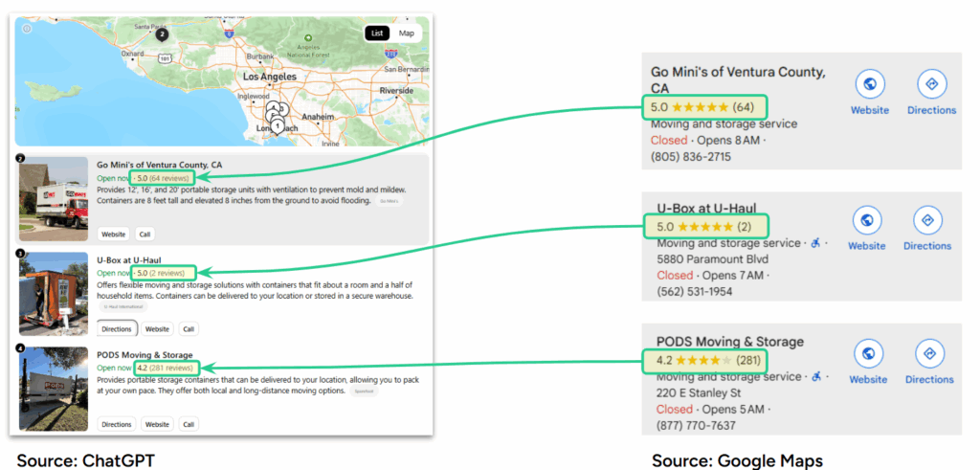
Task: Click the wheelchair accessibility icon for U-Box
Action: [x=815, y=242]
